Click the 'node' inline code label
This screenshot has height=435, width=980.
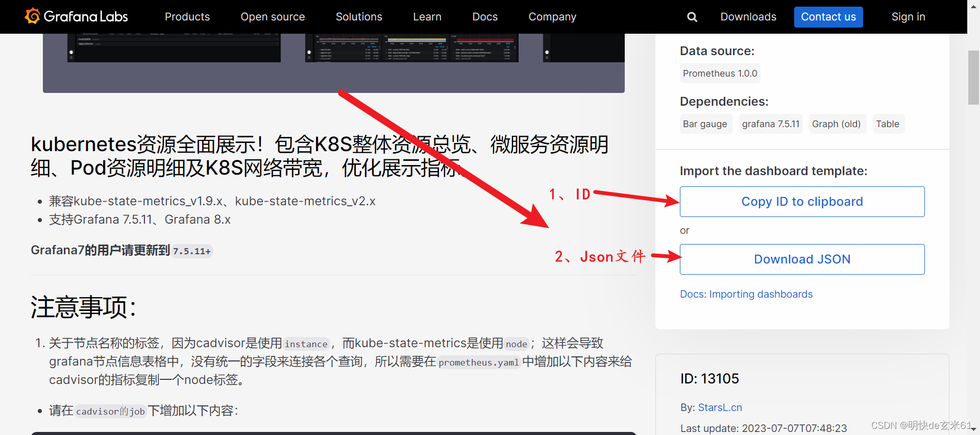517,344
